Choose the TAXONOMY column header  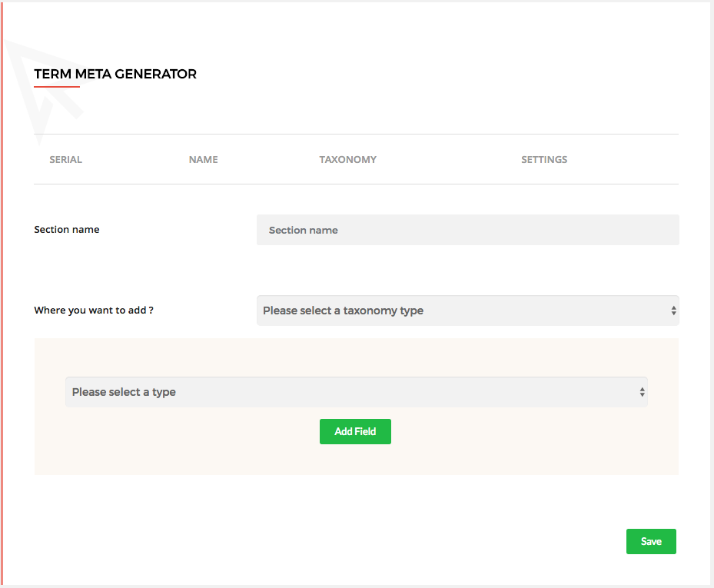[x=347, y=160]
